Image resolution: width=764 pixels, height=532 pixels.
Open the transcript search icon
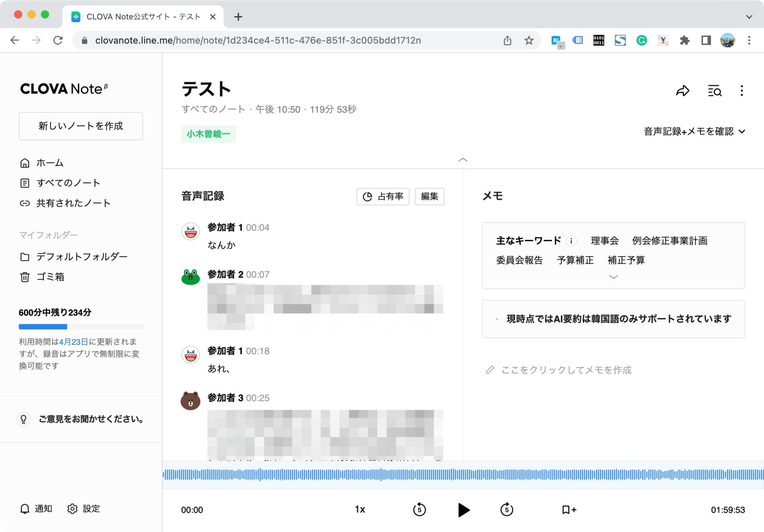pos(714,91)
